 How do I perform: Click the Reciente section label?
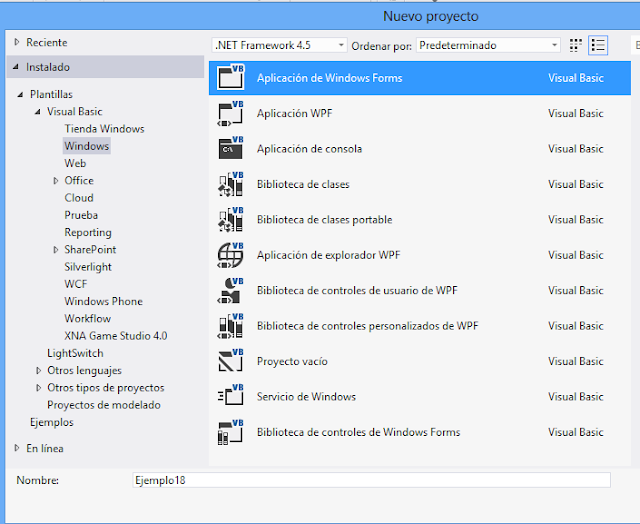(47, 42)
